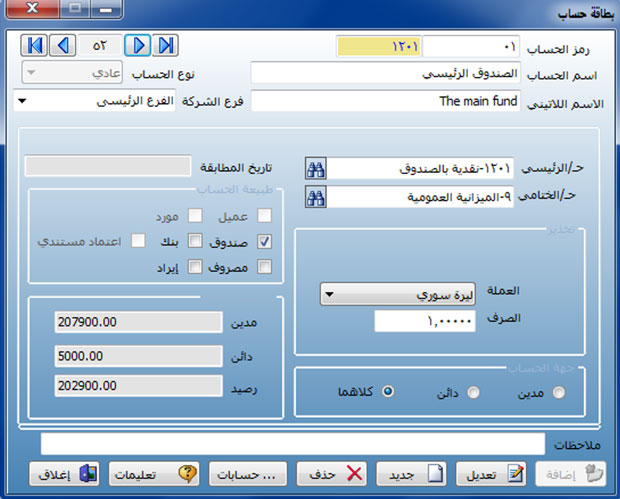This screenshot has height=499, width=620.
Task: Select the مدين (debit) radio button
Action: [558, 392]
